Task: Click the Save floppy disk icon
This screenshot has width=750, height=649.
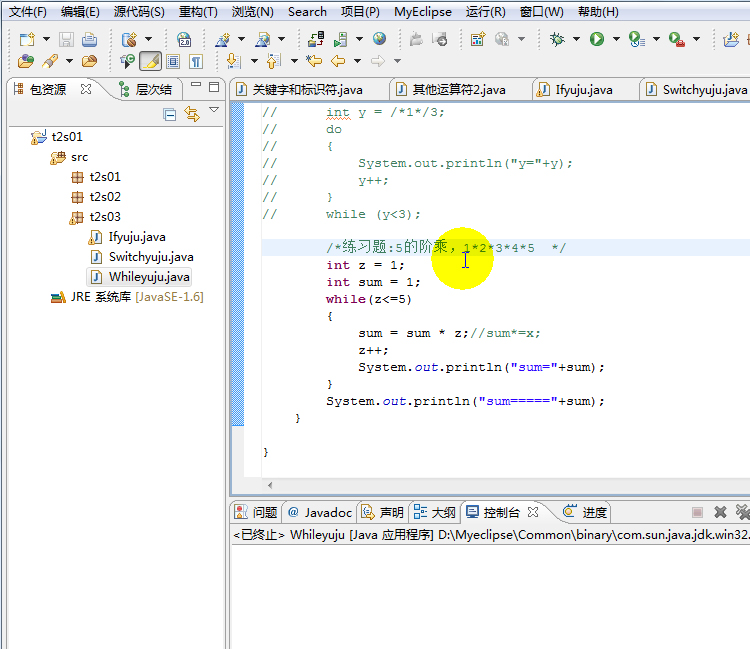Action: (66, 39)
